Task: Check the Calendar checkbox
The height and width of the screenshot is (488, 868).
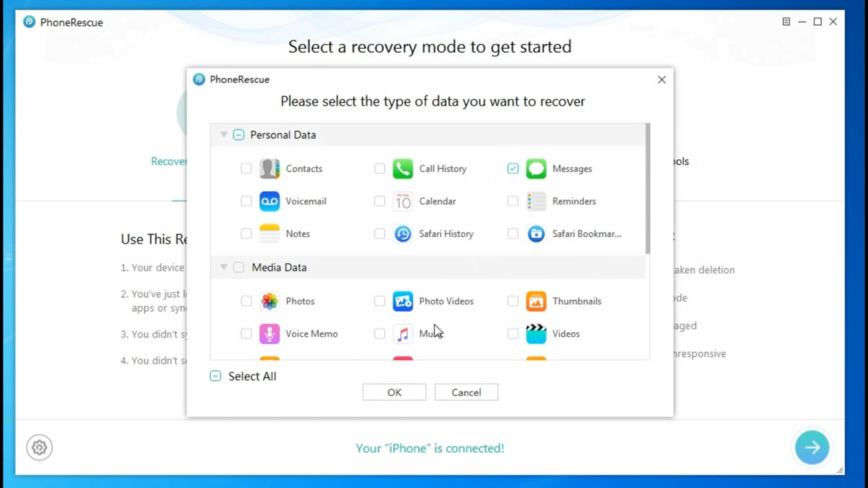Action: click(x=380, y=201)
